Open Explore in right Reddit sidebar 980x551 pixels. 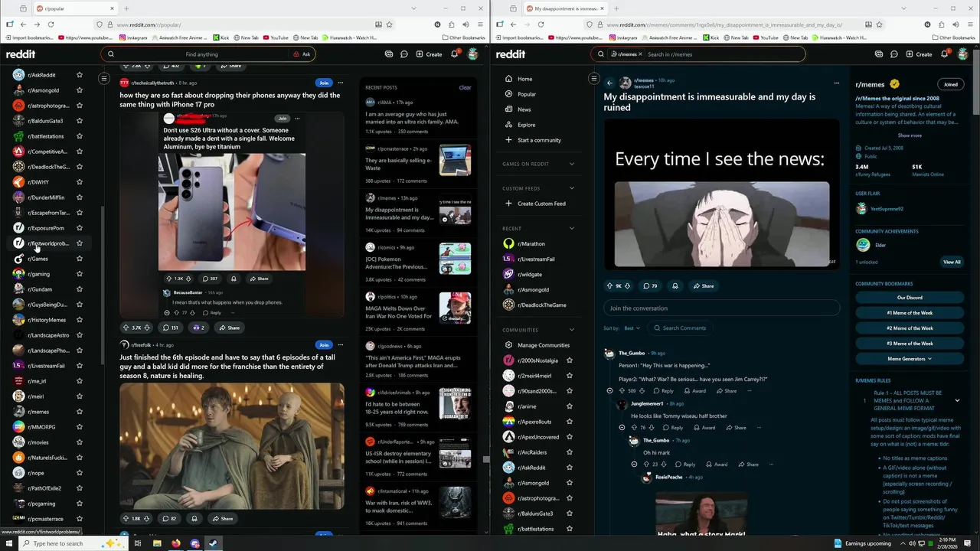(x=526, y=125)
